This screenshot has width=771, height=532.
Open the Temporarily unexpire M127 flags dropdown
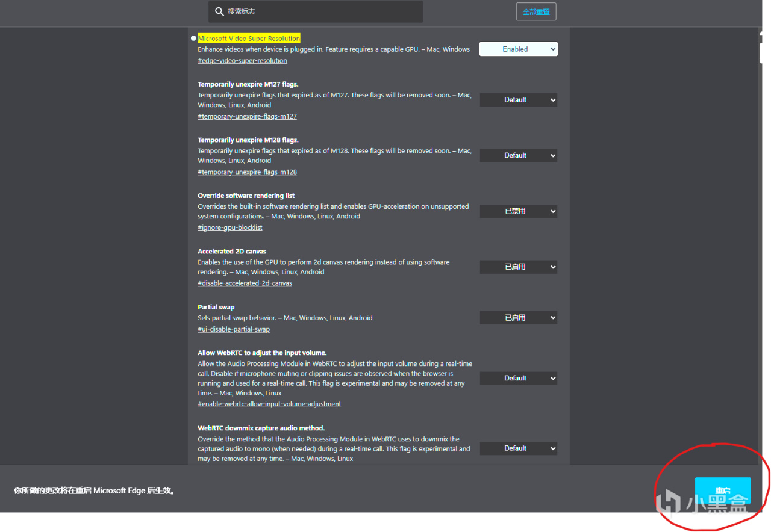coord(519,100)
